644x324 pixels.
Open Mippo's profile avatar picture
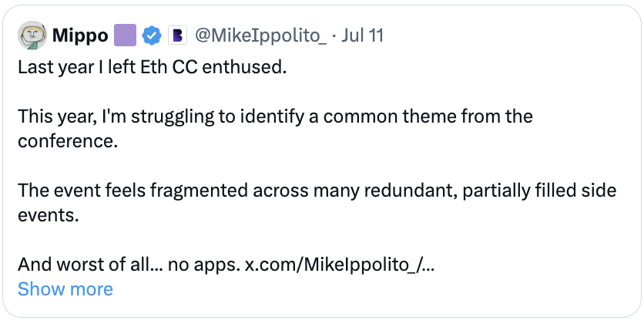(32, 35)
